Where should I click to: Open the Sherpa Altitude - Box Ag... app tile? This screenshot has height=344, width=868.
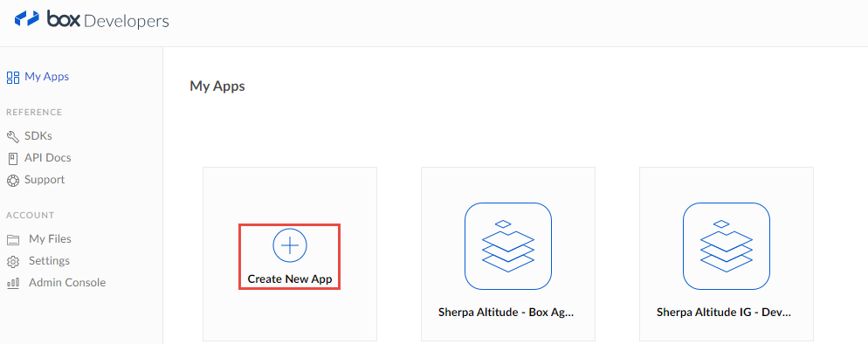coord(508,254)
